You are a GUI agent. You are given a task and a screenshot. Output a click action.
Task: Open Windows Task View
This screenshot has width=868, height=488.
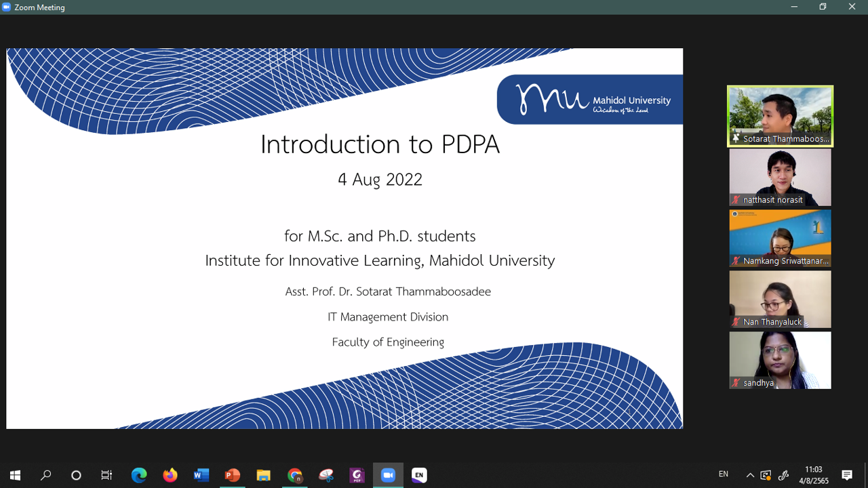106,475
